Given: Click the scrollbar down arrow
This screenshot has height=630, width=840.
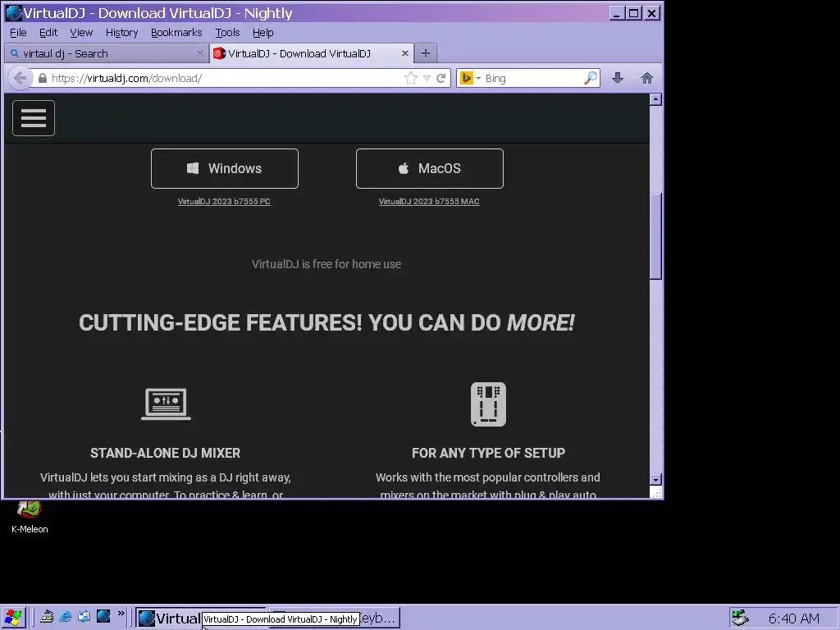Looking at the screenshot, I should 655,479.
